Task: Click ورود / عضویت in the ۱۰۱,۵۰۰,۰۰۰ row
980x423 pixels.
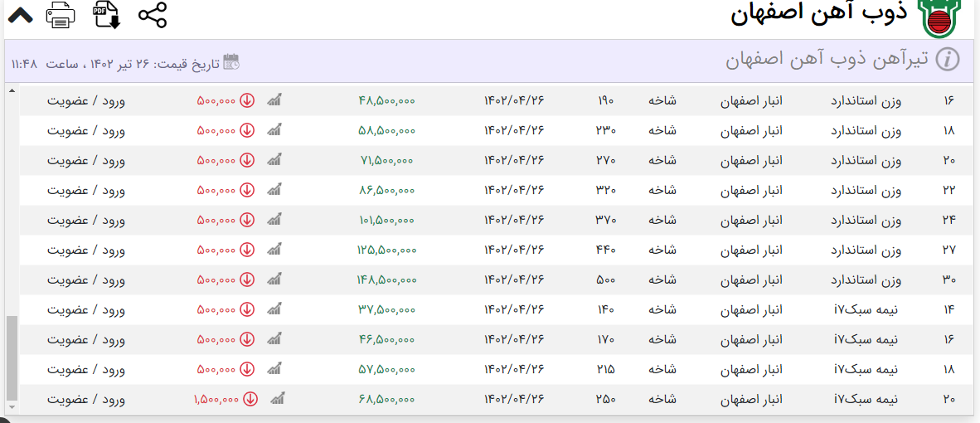Action: [86, 221]
